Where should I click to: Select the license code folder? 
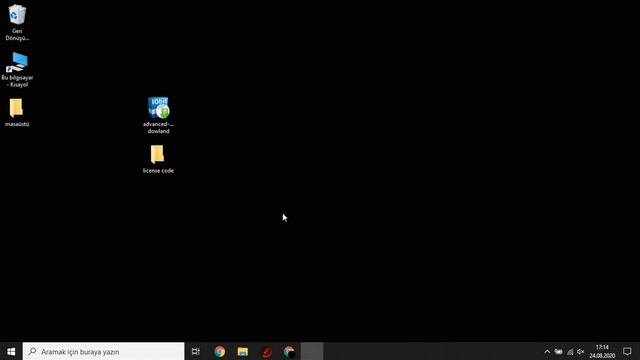[x=158, y=159]
